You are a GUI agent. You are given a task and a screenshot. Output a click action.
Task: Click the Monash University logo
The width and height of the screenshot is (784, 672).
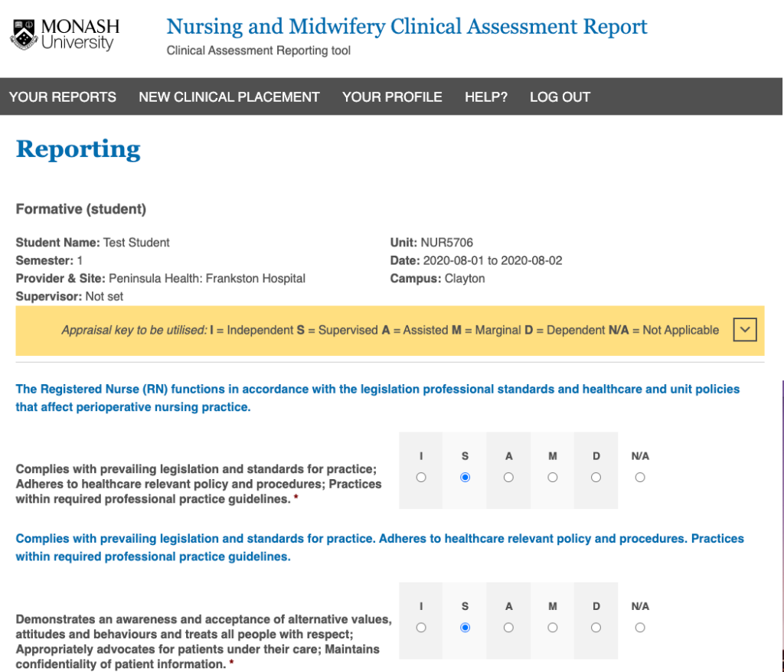(x=65, y=34)
